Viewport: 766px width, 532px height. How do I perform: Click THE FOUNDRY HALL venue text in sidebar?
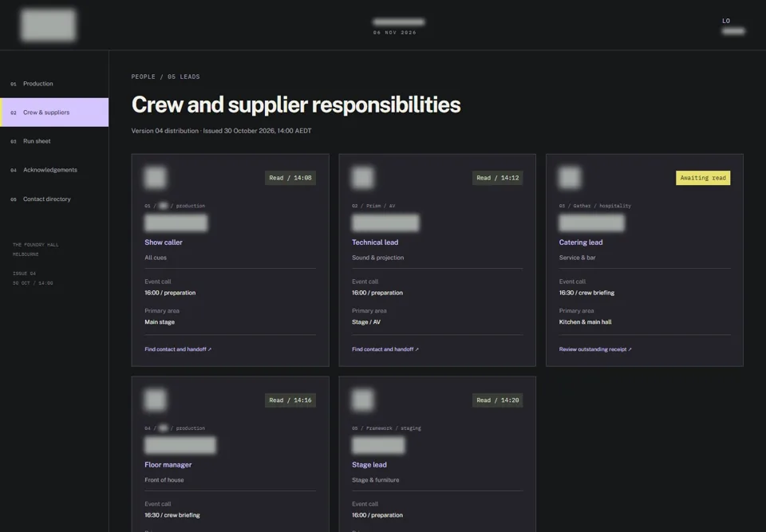click(35, 245)
